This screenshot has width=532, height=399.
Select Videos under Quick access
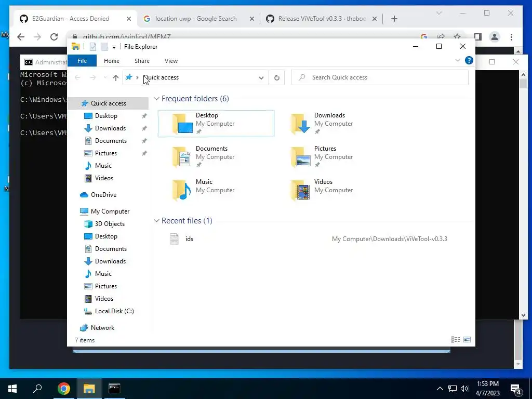pyautogui.click(x=104, y=178)
